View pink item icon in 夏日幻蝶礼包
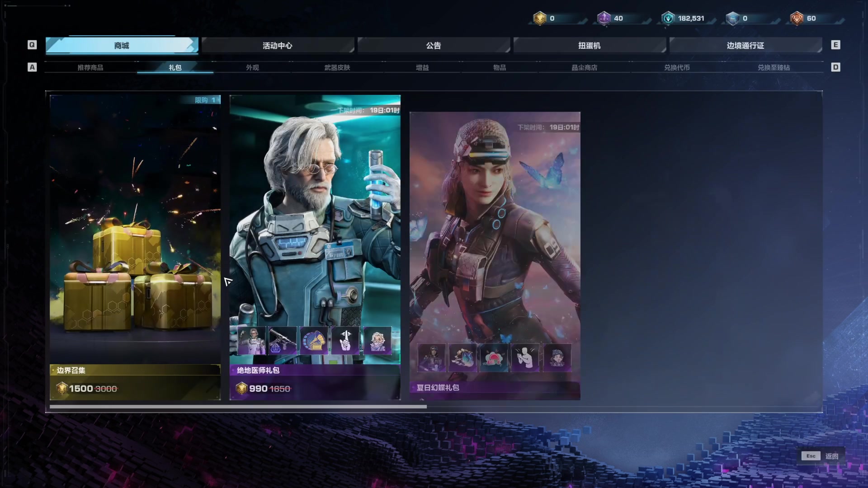The image size is (868, 488). pyautogui.click(x=494, y=358)
